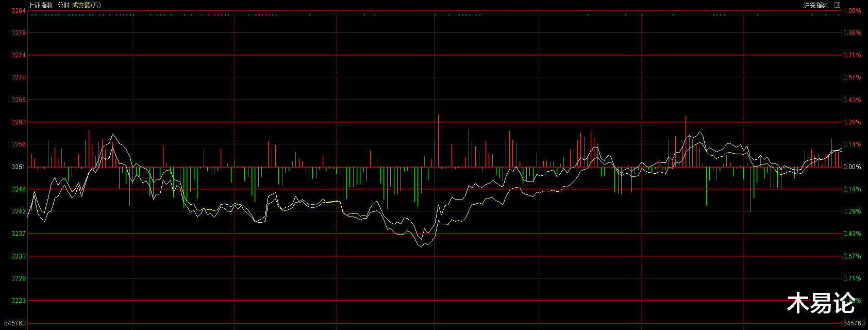The width and height of the screenshot is (868, 330).
Task: Click the green 3228 price label
Action: pyautogui.click(x=19, y=278)
